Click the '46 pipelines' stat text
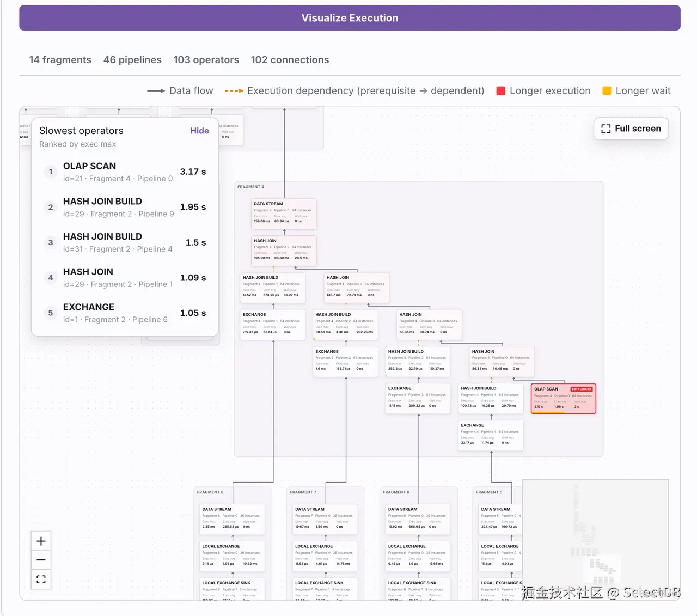 pos(132,60)
